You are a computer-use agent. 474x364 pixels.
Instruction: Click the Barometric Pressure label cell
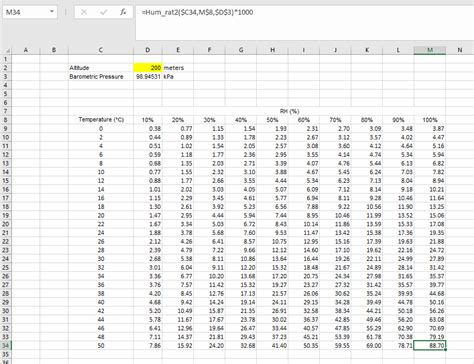point(101,76)
